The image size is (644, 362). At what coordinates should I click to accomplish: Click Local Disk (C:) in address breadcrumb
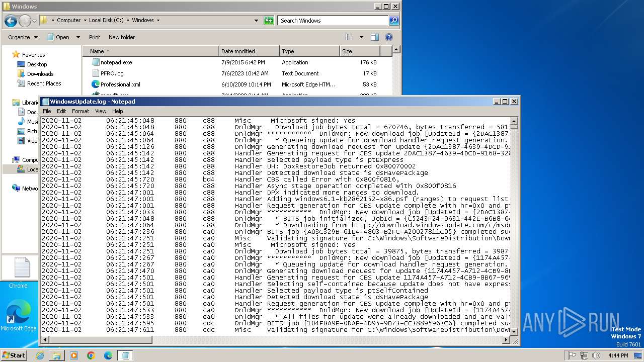pyautogui.click(x=106, y=21)
